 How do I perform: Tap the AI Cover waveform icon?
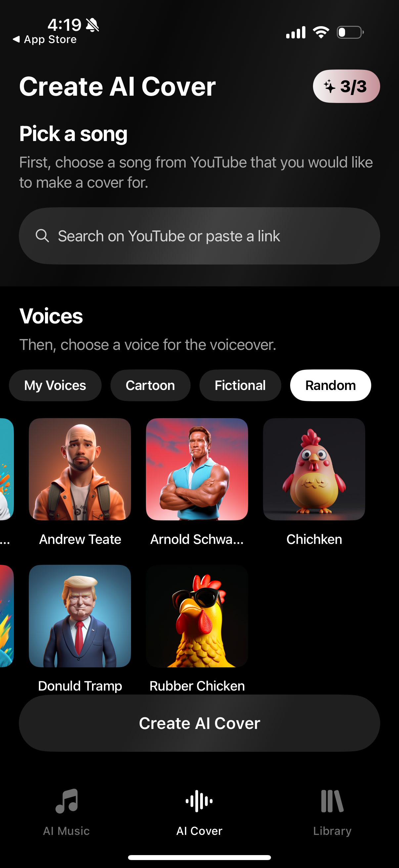(x=199, y=801)
